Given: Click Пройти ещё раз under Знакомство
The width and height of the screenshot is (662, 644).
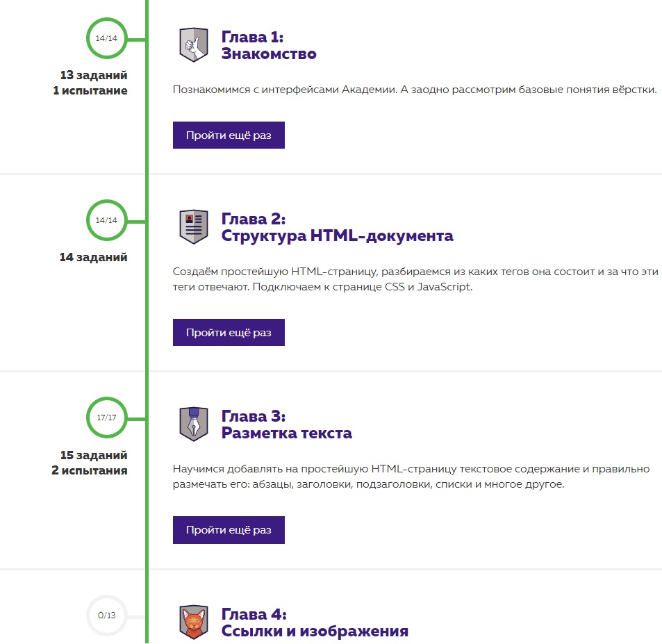Looking at the screenshot, I should (x=229, y=135).
